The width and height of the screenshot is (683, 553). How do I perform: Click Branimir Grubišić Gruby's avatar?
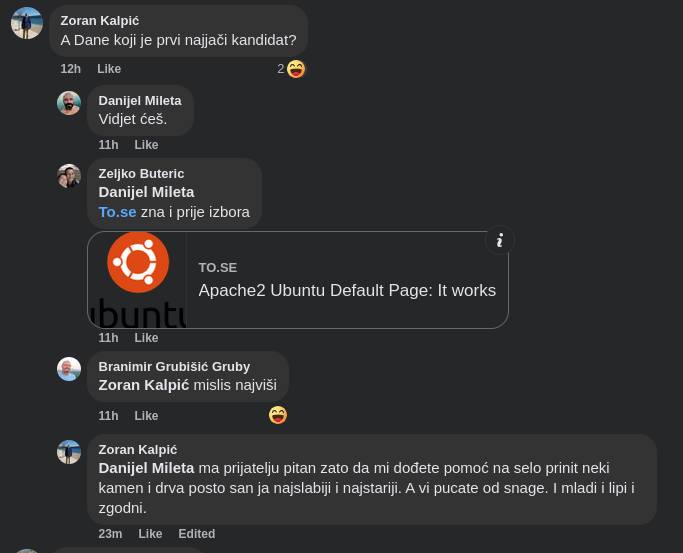point(69,369)
